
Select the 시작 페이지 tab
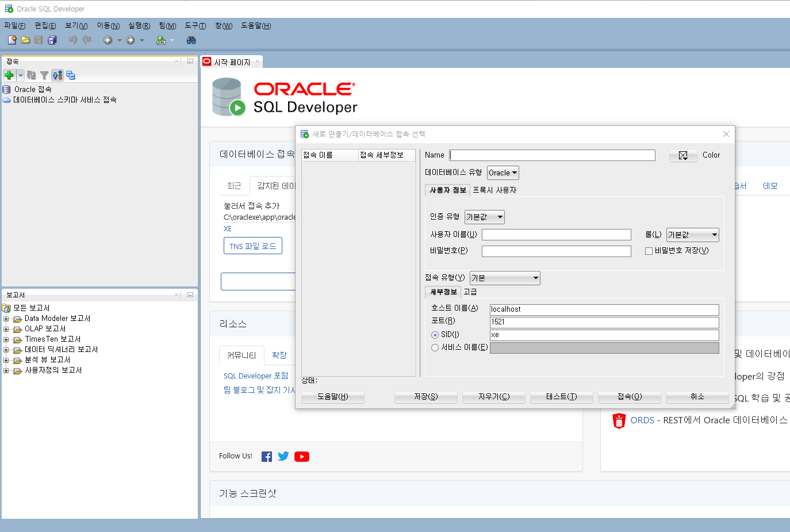click(x=232, y=62)
